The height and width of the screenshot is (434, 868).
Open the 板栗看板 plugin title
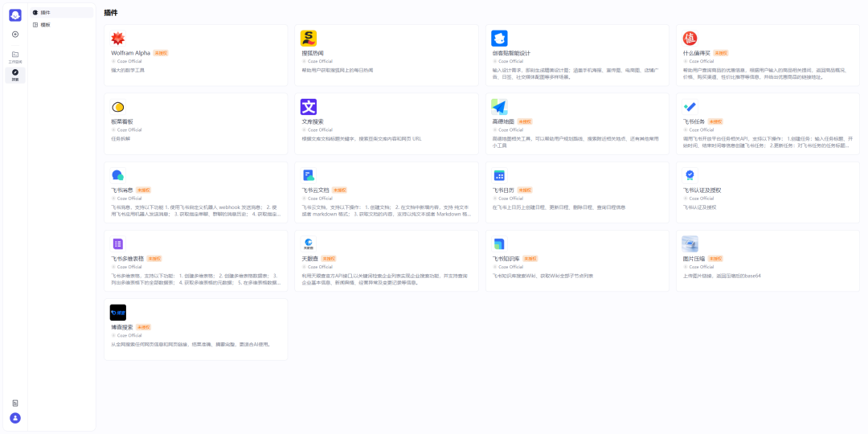[122, 122]
